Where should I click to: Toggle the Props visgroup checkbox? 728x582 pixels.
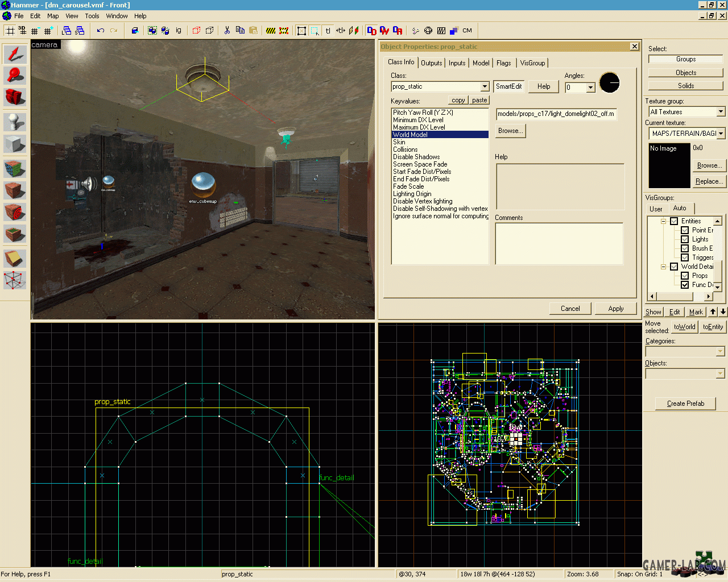click(685, 276)
